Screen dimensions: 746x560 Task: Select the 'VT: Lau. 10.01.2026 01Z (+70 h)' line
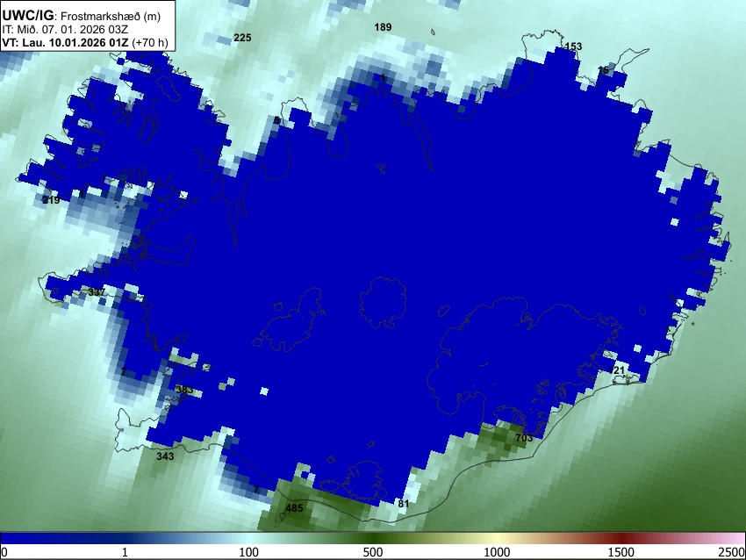(85, 42)
